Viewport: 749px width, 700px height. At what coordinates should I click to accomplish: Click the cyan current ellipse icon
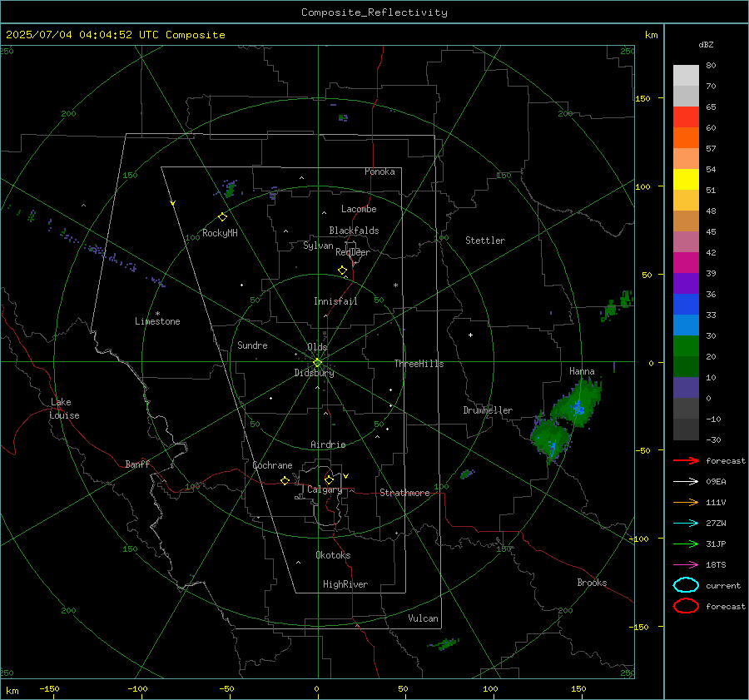click(686, 585)
